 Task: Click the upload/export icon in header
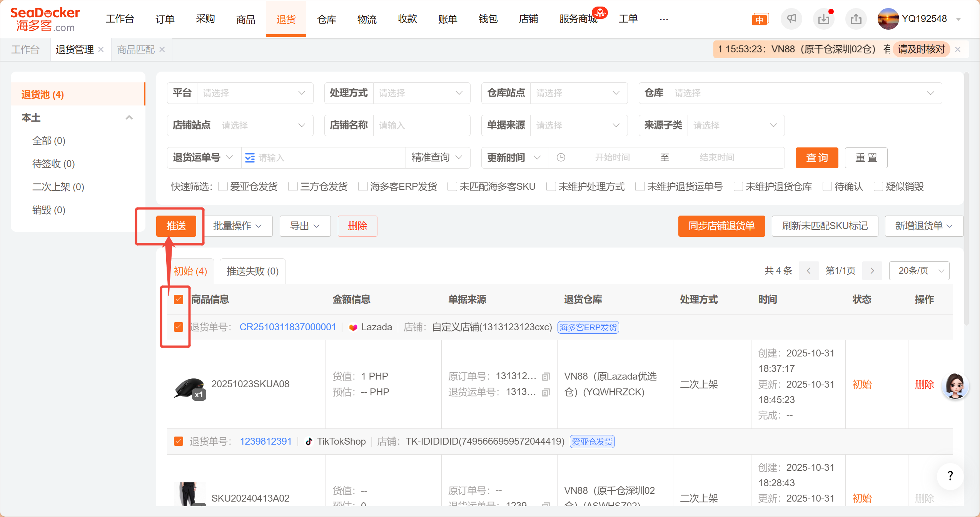click(x=856, y=19)
